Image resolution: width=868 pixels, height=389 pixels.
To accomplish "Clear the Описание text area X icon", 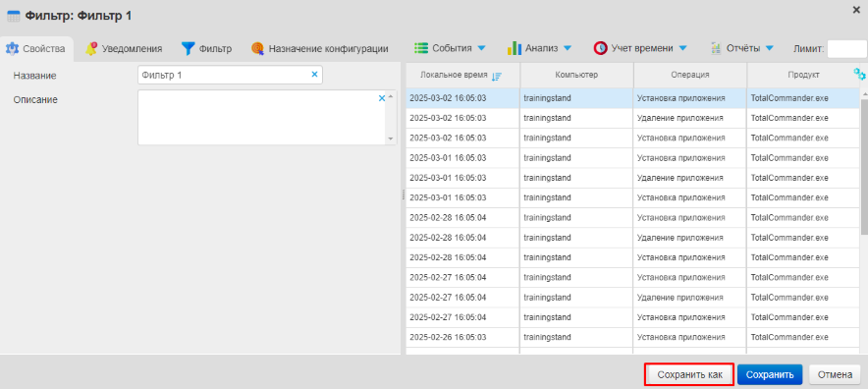I will coord(381,98).
